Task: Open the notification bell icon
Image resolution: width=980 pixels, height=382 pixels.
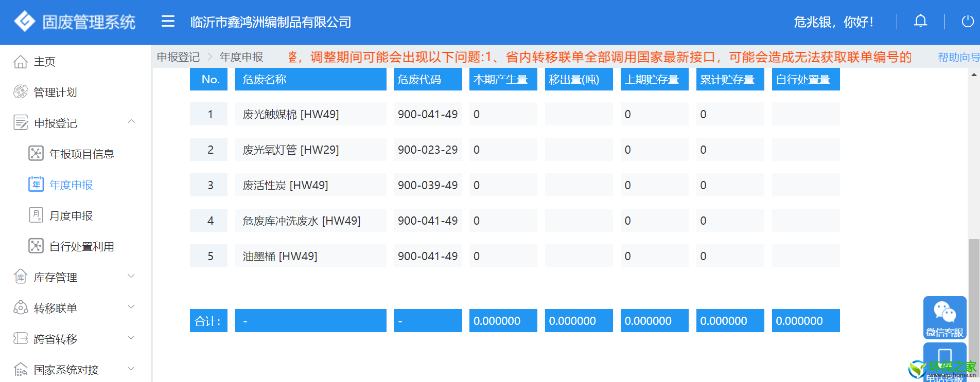Action: 920,22
